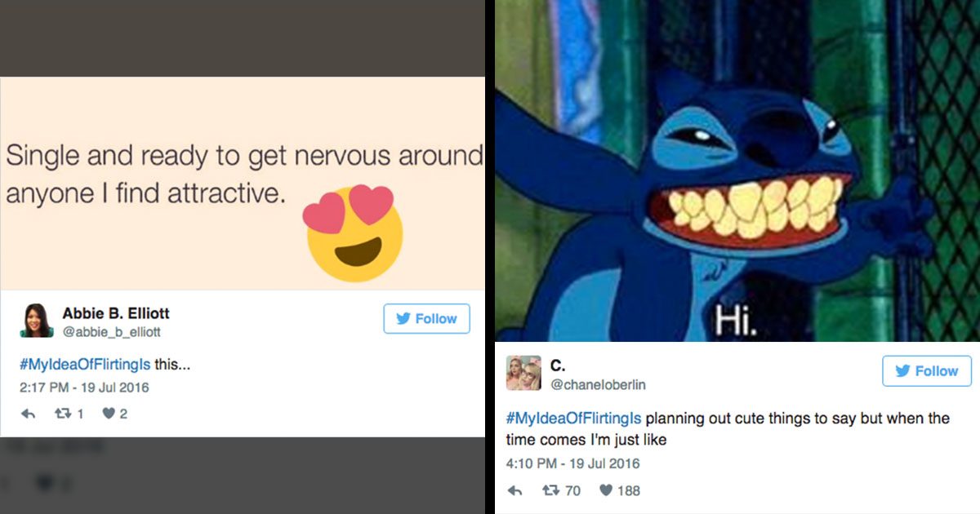Open the 4:10 PM - 19 Jul 2016 timestamp
The width and height of the screenshot is (980, 514).
[x=572, y=463]
